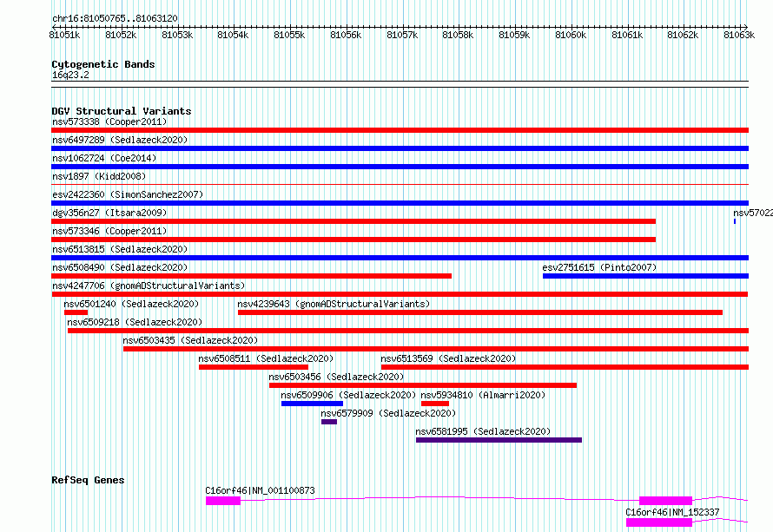Click the nsv6513569 (Sedlazeck2020) text label
Image resolution: width=773 pixels, height=532 pixels.
(x=448, y=358)
